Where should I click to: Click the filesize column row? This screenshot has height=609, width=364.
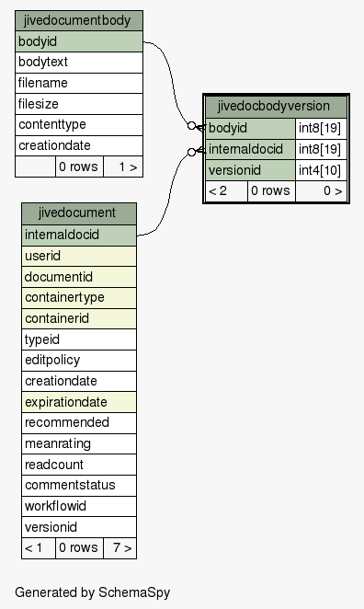[x=79, y=104]
